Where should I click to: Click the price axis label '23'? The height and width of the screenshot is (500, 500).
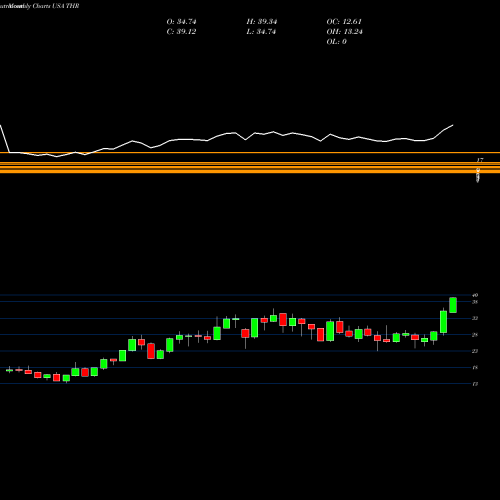pyautogui.click(x=475, y=351)
